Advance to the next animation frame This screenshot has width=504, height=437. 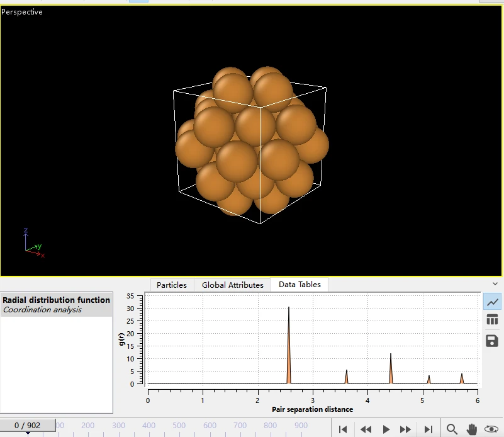(406, 429)
